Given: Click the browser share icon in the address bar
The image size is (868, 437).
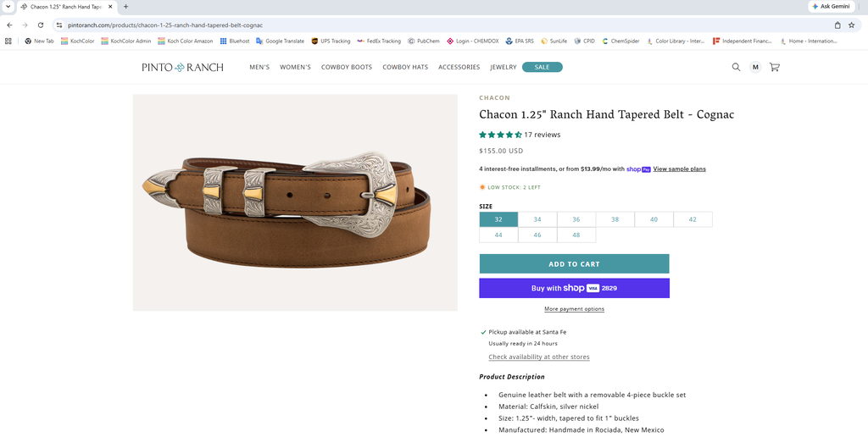Looking at the screenshot, I should point(837,25).
